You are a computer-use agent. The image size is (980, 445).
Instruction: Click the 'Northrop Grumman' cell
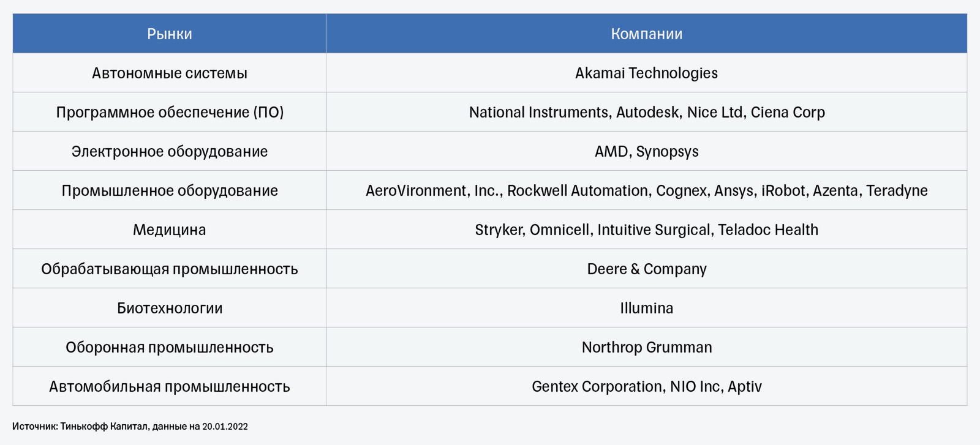tap(647, 347)
